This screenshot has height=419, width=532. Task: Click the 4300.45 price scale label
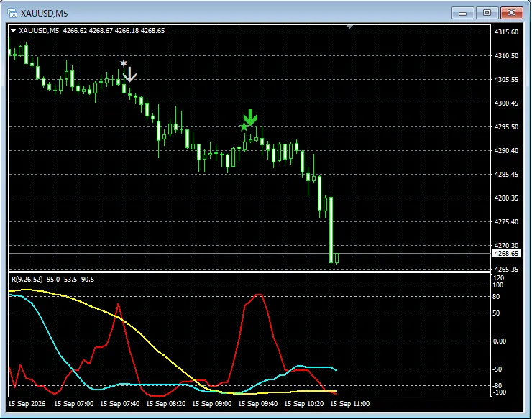[506, 103]
